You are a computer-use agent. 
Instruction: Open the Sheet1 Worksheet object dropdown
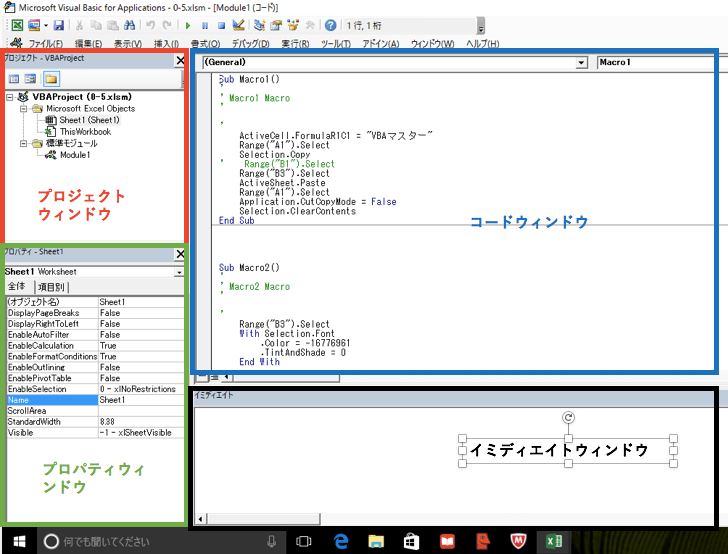(179, 273)
